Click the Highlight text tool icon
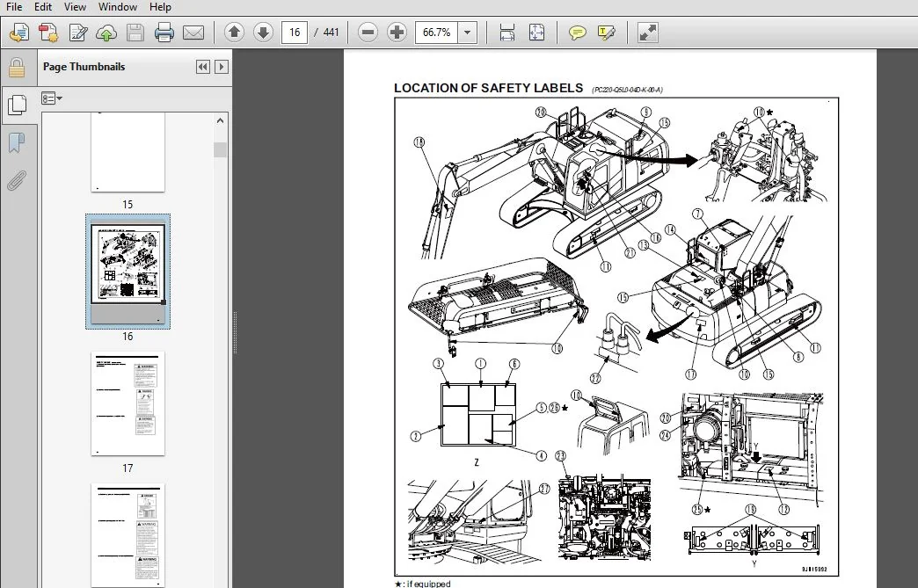This screenshot has height=588, width=918. [607, 33]
